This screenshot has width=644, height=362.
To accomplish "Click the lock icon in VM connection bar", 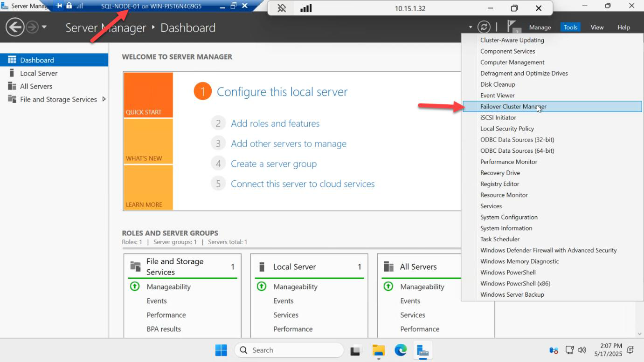I will pyautogui.click(x=69, y=6).
